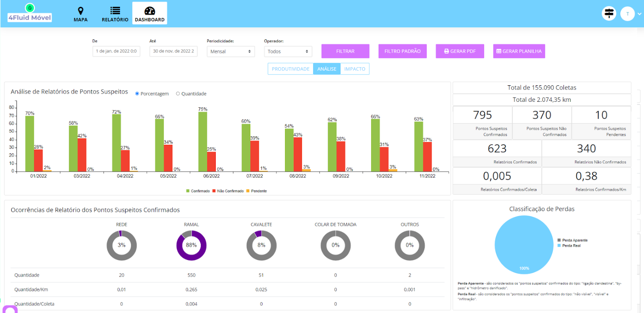Switch to the Impacto tab

(x=355, y=69)
